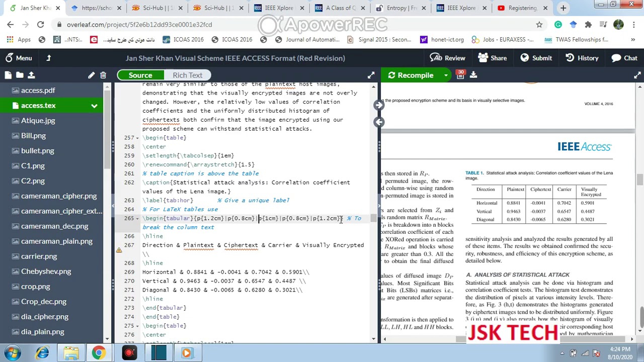Viewport: 644px width, 362px height.
Task: Open C1.png file
Action: (33, 166)
